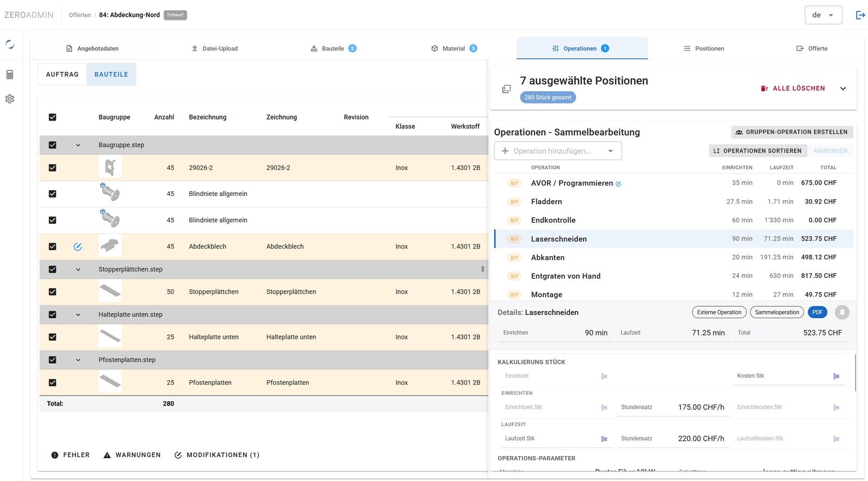Toggle the select-all checkbox in table header
The width and height of the screenshot is (868, 481).
coord(53,117)
